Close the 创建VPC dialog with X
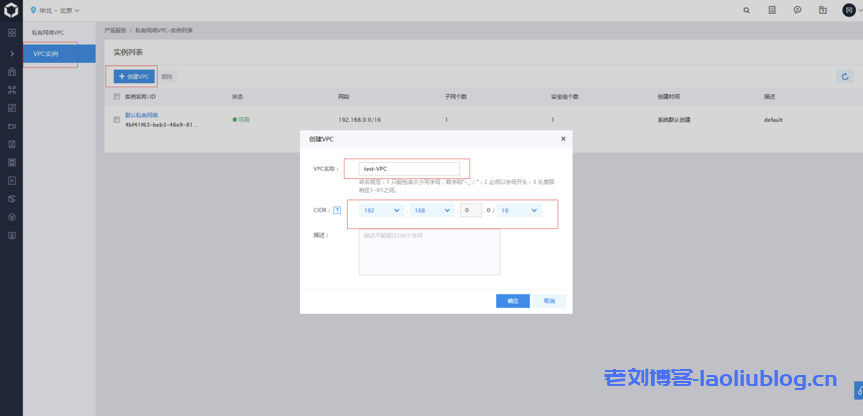The width and height of the screenshot is (863, 416). tap(563, 139)
